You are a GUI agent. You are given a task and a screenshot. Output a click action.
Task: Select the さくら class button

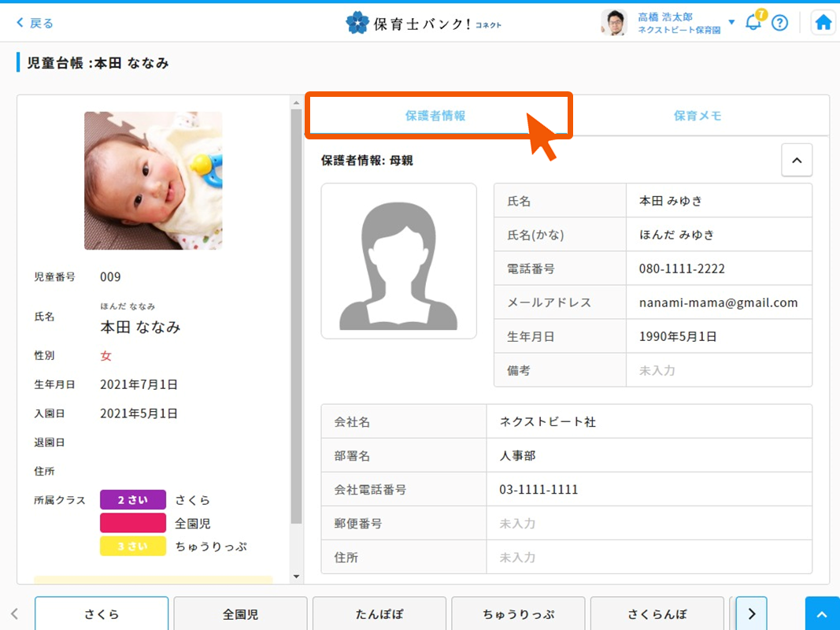[102, 613]
